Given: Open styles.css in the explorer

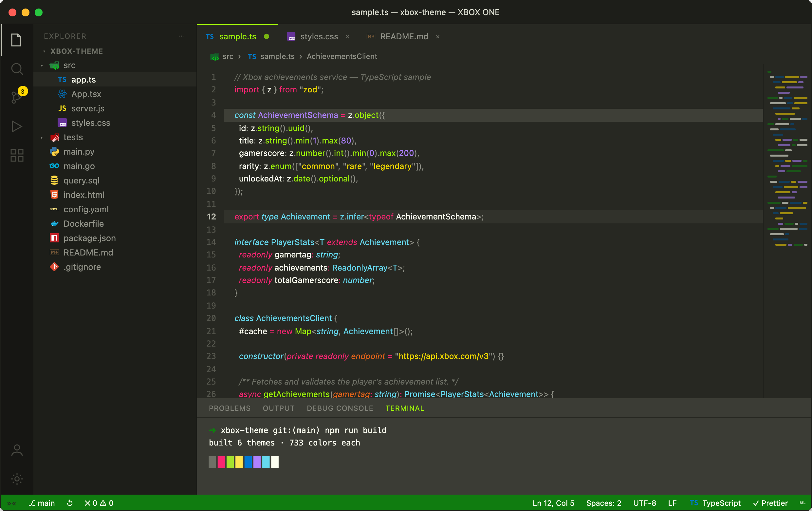Looking at the screenshot, I should pos(90,123).
